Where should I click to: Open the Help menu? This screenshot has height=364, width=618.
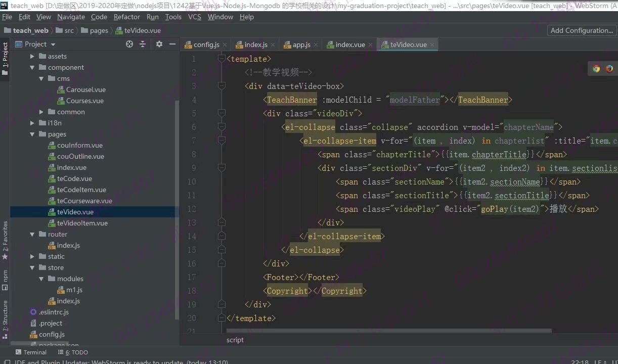point(247,17)
